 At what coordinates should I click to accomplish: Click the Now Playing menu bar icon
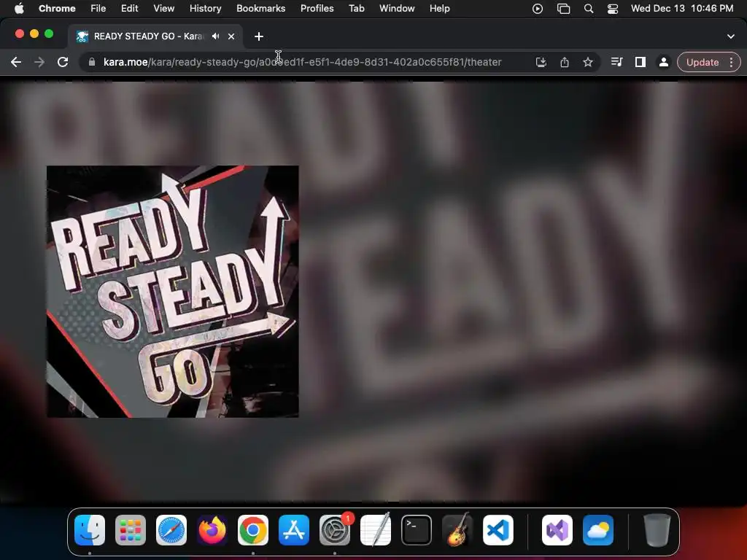tap(538, 9)
